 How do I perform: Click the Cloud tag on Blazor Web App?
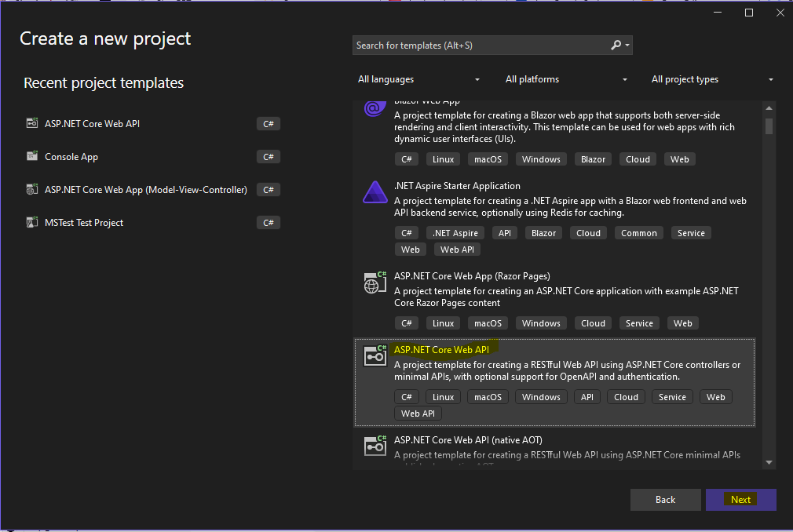pyautogui.click(x=638, y=159)
